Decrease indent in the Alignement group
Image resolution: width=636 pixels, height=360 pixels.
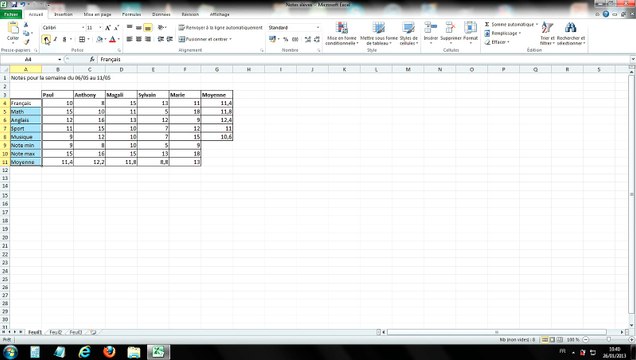click(161, 39)
